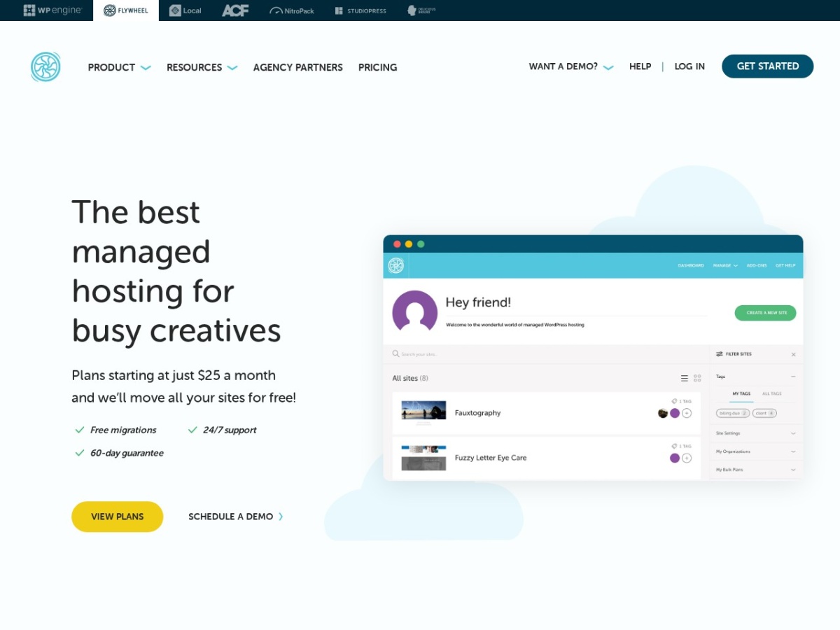Expand the Site Settings section
This screenshot has height=630, width=840.
[x=756, y=433]
